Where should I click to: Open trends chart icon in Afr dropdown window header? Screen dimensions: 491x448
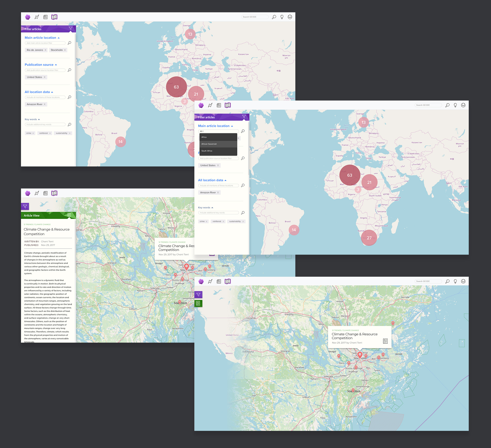pos(210,105)
